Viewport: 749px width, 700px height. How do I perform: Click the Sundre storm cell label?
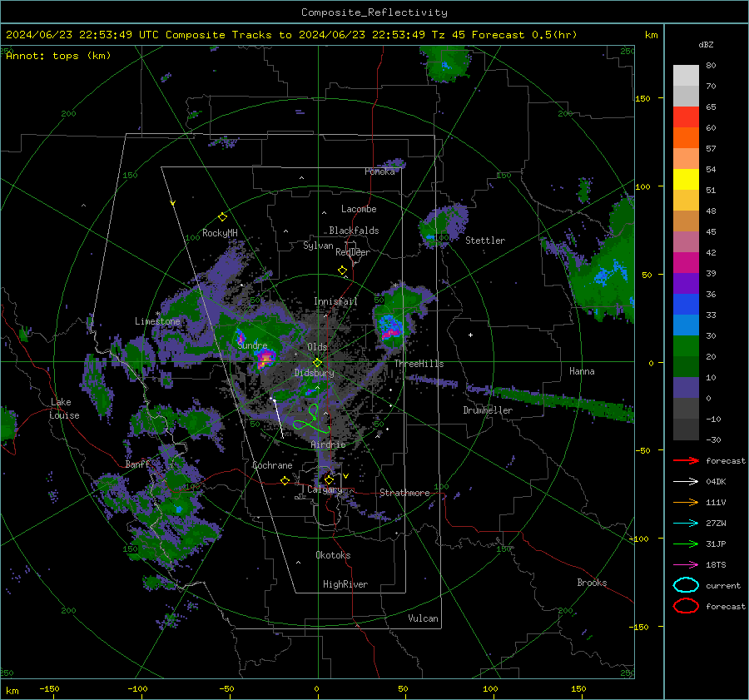(x=252, y=345)
